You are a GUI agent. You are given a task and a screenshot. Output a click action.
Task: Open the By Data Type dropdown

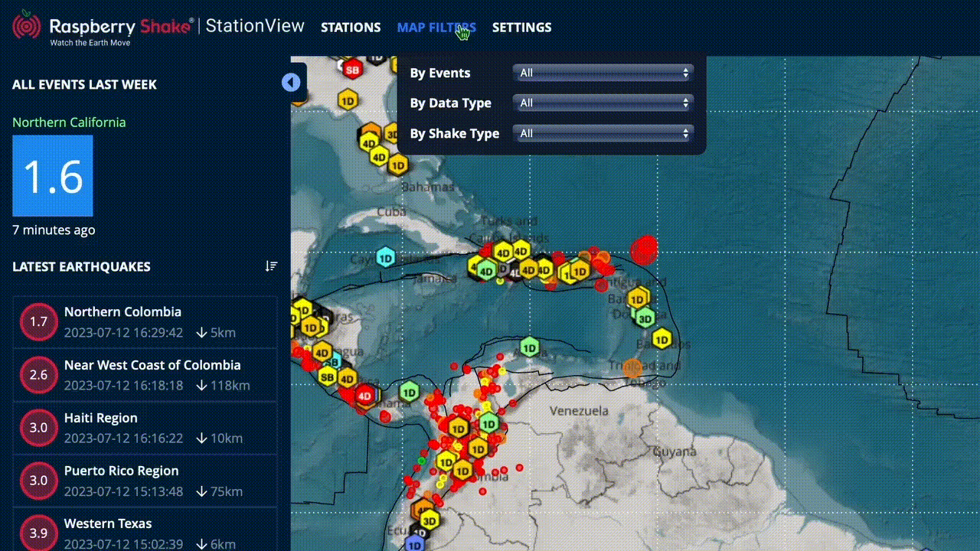click(603, 103)
